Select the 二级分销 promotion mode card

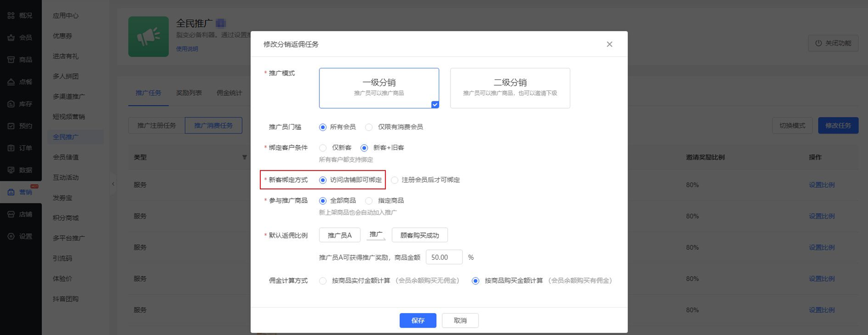510,88
